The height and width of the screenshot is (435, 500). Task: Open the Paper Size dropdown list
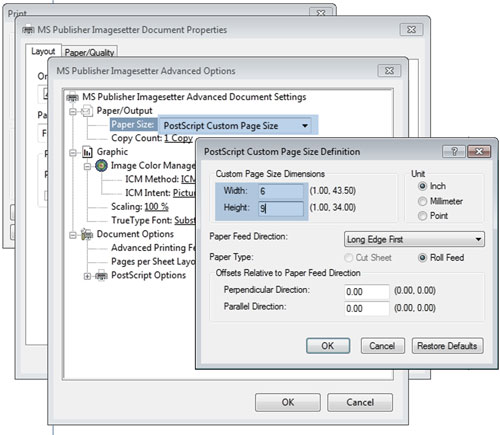(x=236, y=126)
